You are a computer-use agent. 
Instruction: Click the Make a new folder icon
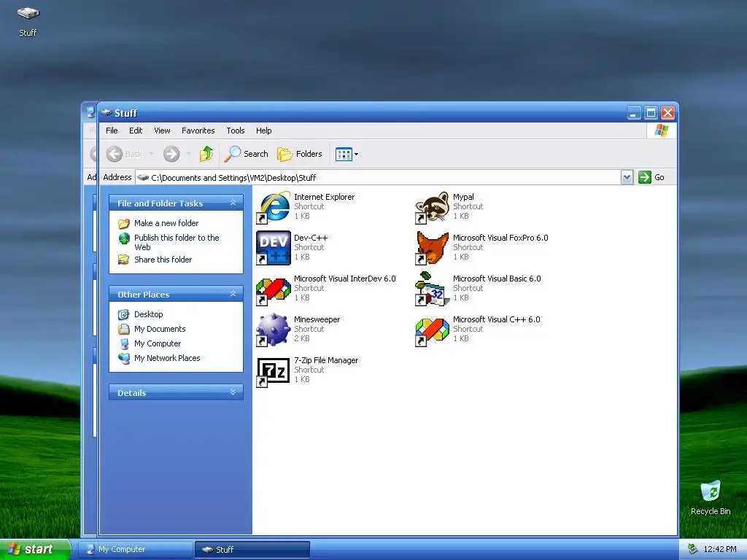tap(124, 223)
